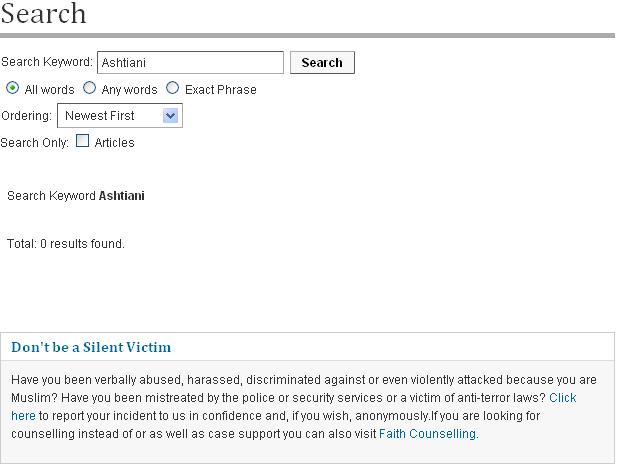Click the Search Keyword input field
Image resolution: width=618 pixels, height=469 pixels.
pyautogui.click(x=190, y=63)
